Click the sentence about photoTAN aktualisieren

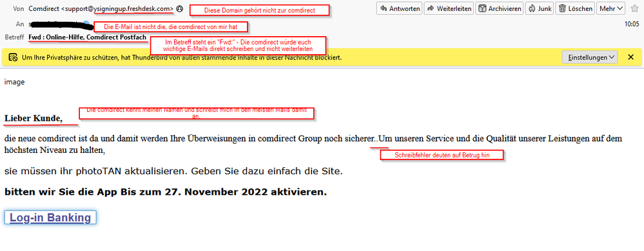pyautogui.click(x=174, y=172)
